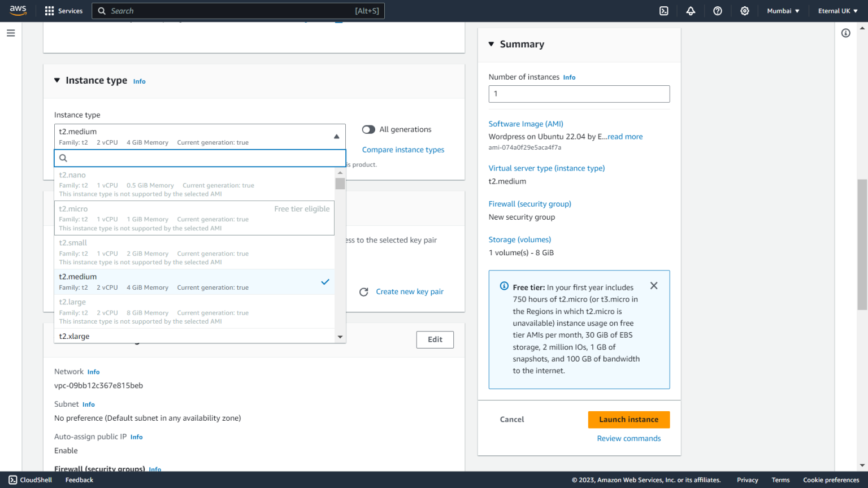Open the Eternal UK account menu

point(837,10)
